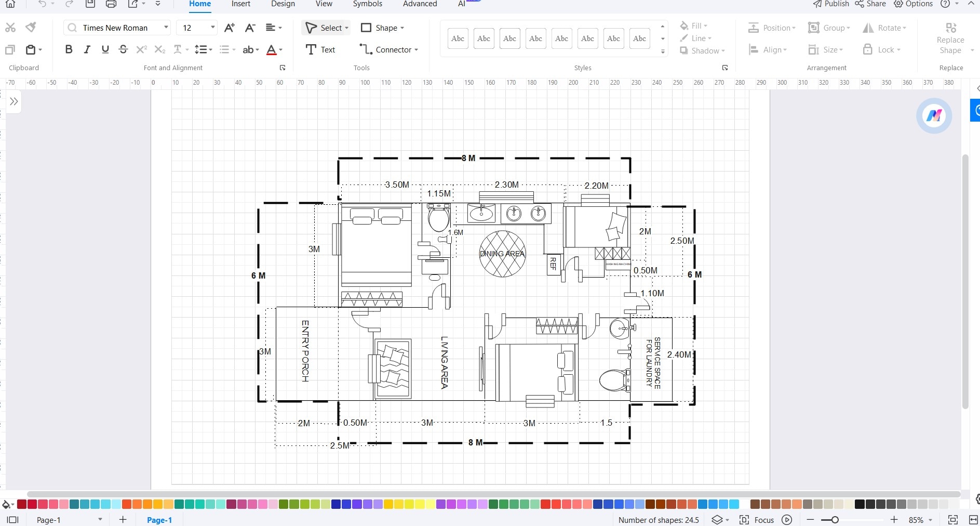Open the font size dropdown
Screen dimensions: 980x526
(x=213, y=28)
